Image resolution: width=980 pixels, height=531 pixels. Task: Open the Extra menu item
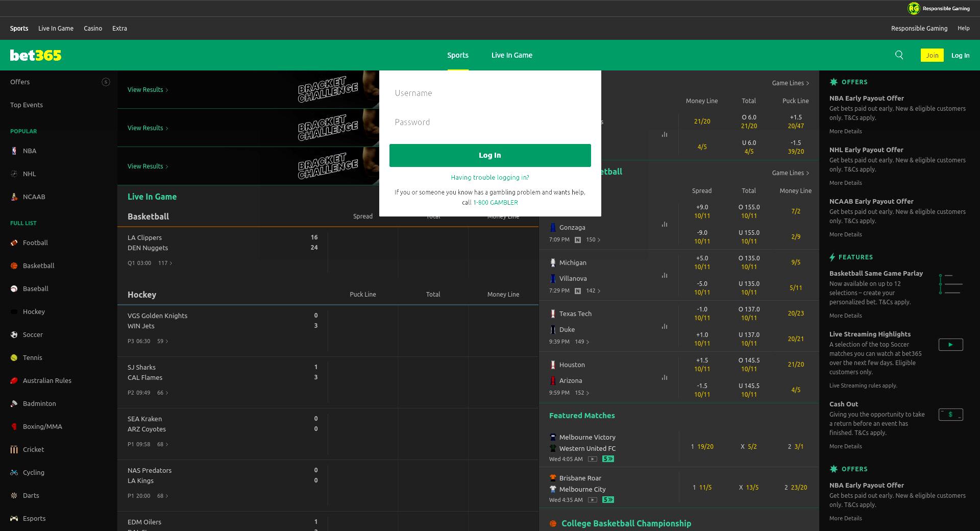[x=119, y=29]
